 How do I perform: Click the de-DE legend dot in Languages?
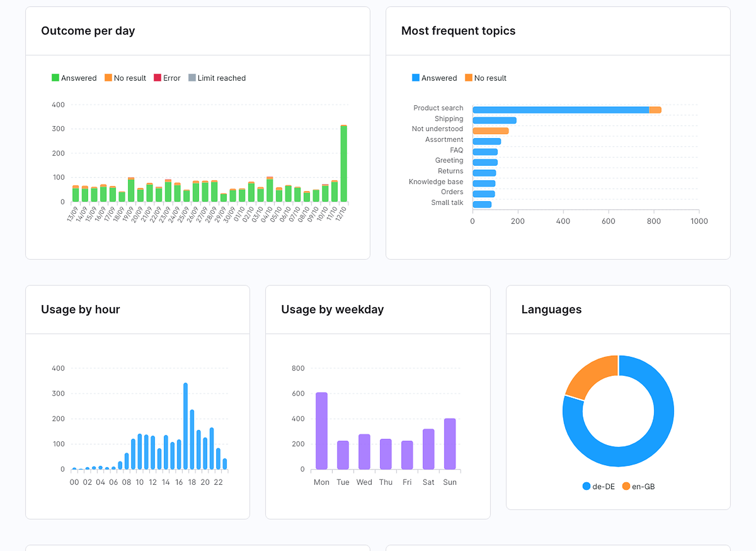[x=586, y=486]
